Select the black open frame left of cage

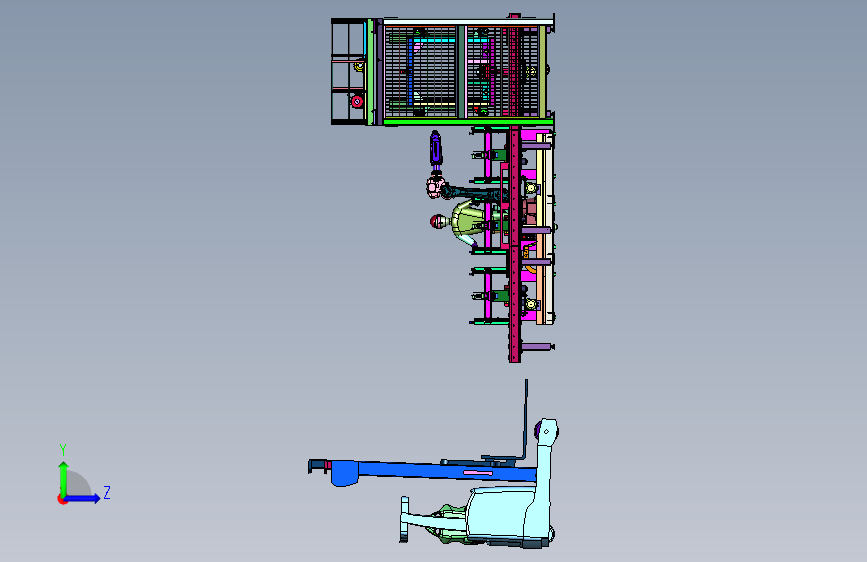349,71
